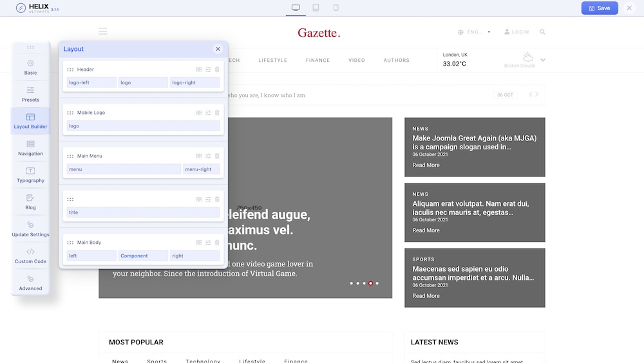Delete the Header row with trash icon
This screenshot has height=363, width=644.
click(217, 70)
